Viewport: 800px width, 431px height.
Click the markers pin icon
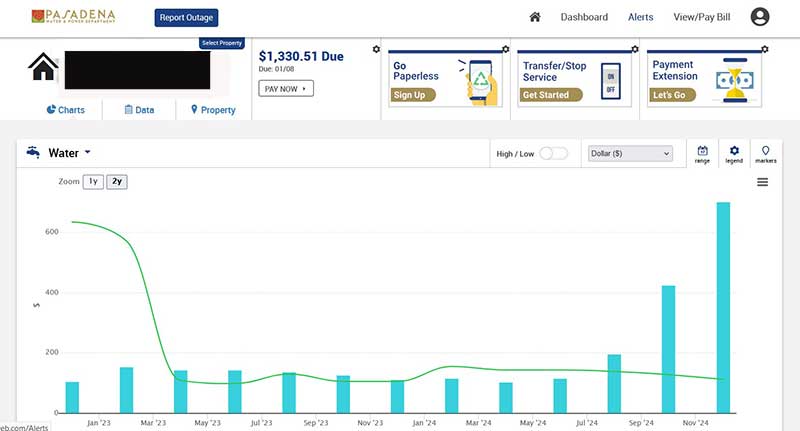tap(766, 153)
